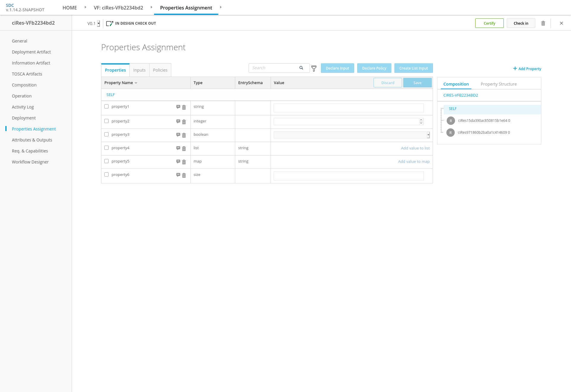Increment property2 integer stepper up
The height and width of the screenshot is (392, 571).
click(x=421, y=120)
